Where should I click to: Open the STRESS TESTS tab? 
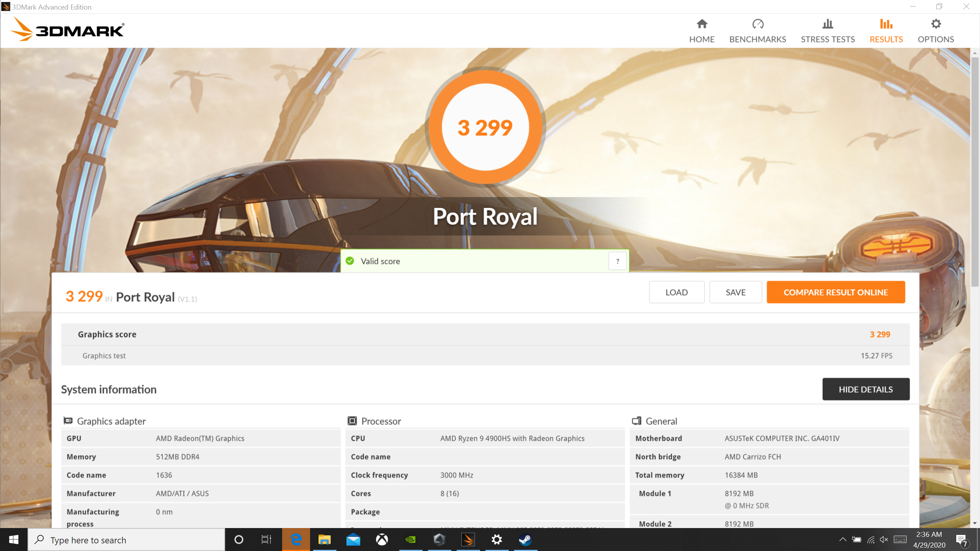coord(828,31)
